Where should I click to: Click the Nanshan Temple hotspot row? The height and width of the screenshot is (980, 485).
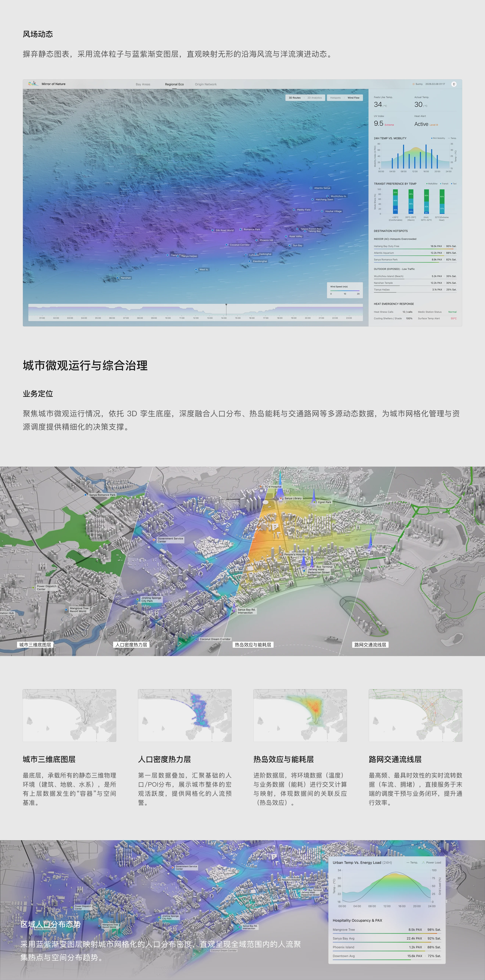coord(415,283)
